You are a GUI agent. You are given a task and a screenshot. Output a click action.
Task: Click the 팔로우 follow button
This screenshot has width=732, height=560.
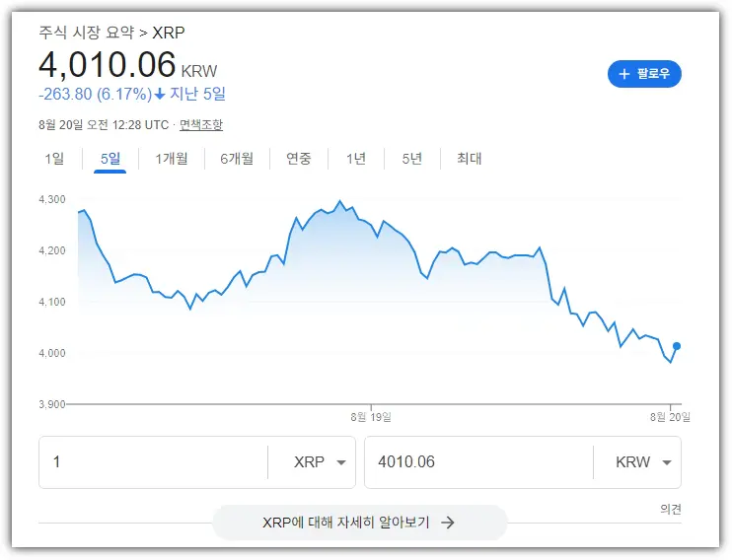(x=644, y=74)
